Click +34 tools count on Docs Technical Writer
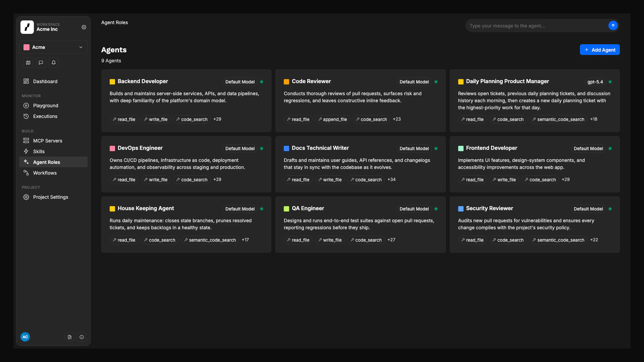The image size is (644, 362). (x=391, y=180)
